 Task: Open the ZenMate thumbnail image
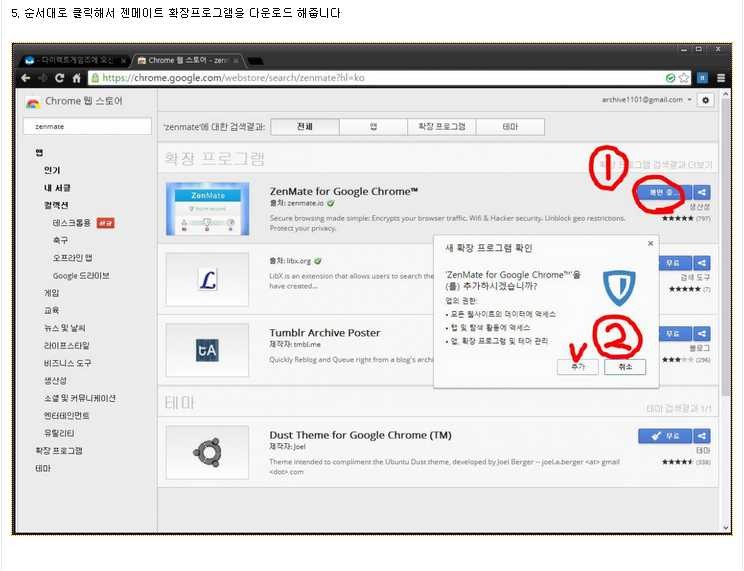pos(207,209)
